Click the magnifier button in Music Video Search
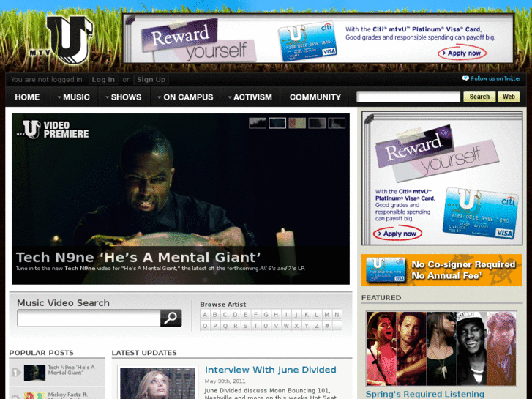This screenshot has width=532, height=399. coord(171,318)
